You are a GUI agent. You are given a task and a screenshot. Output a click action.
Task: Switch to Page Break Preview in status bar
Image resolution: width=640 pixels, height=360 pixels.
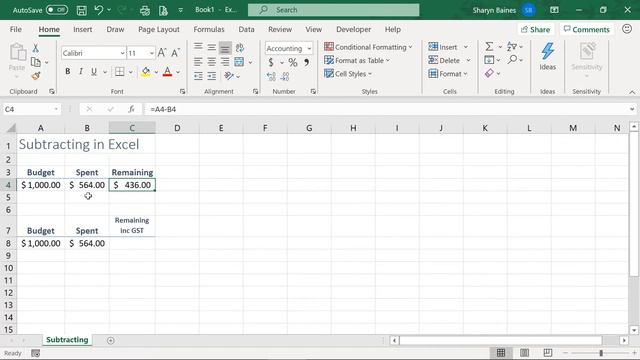[x=548, y=353]
